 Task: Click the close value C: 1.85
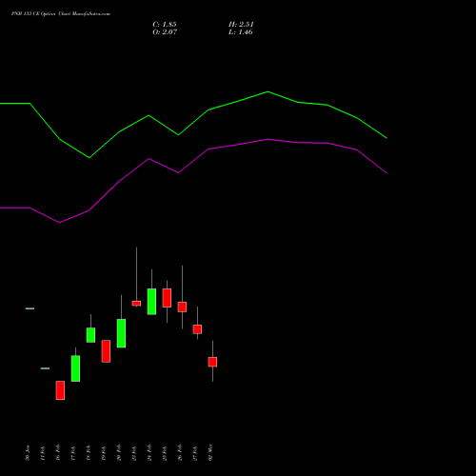tap(165, 25)
